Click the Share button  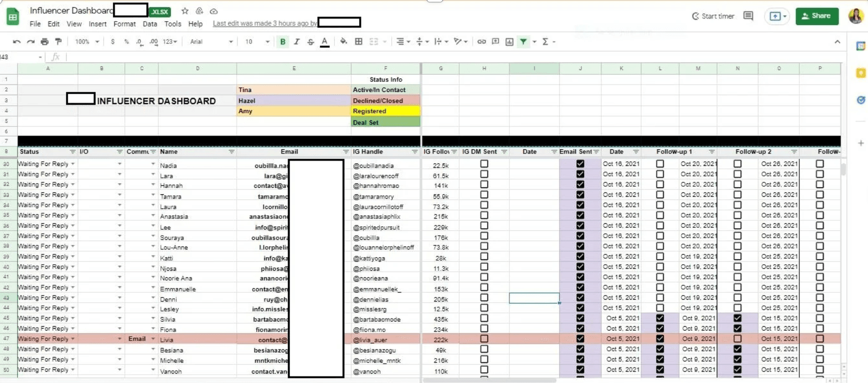click(816, 16)
